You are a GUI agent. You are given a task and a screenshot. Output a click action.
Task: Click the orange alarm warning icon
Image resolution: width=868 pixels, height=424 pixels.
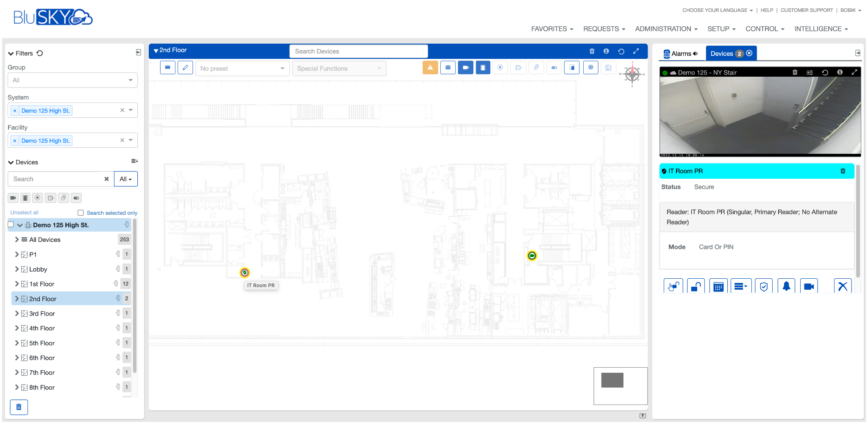coord(430,67)
